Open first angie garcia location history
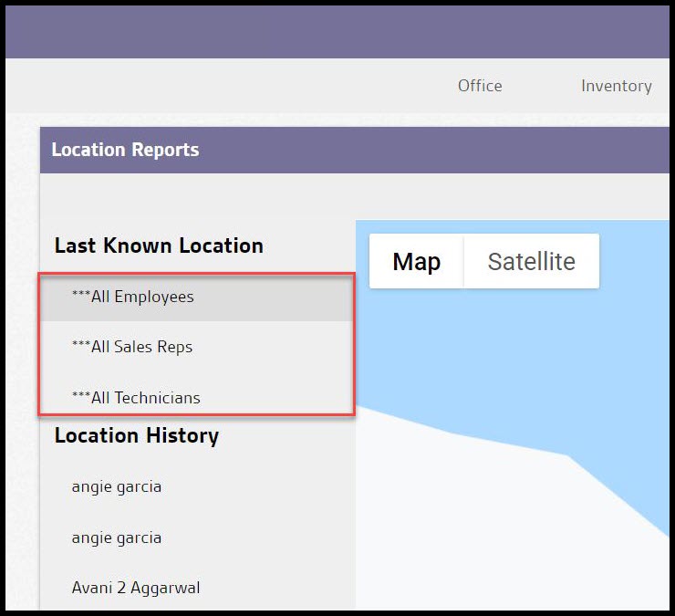This screenshot has height=616, width=675. click(x=117, y=486)
